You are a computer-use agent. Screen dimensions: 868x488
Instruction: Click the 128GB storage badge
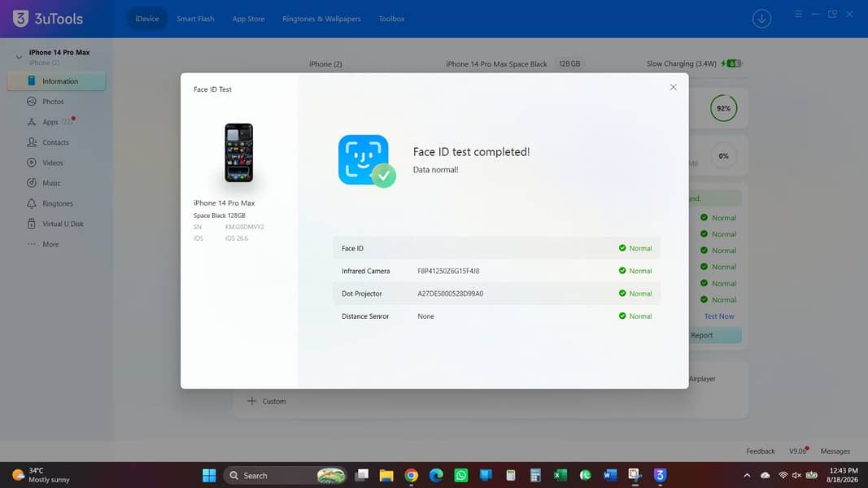click(x=569, y=63)
